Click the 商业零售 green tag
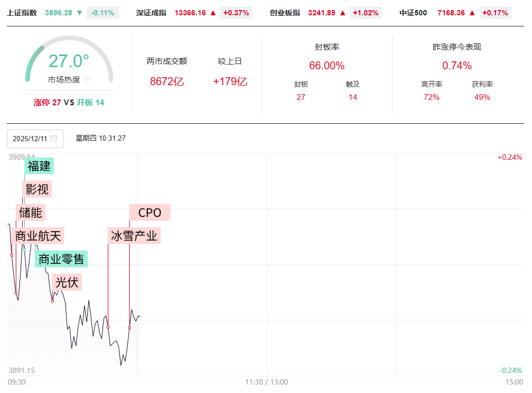The width and height of the screenshot is (532, 393). pos(61,259)
